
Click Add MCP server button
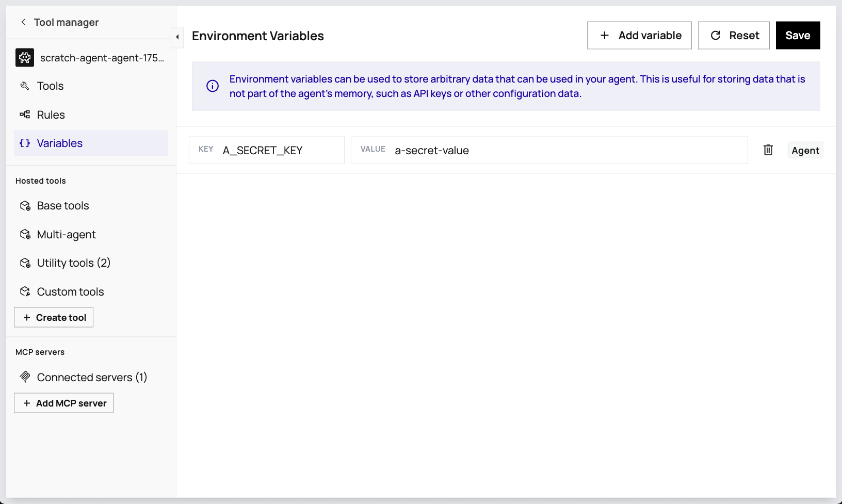point(63,403)
